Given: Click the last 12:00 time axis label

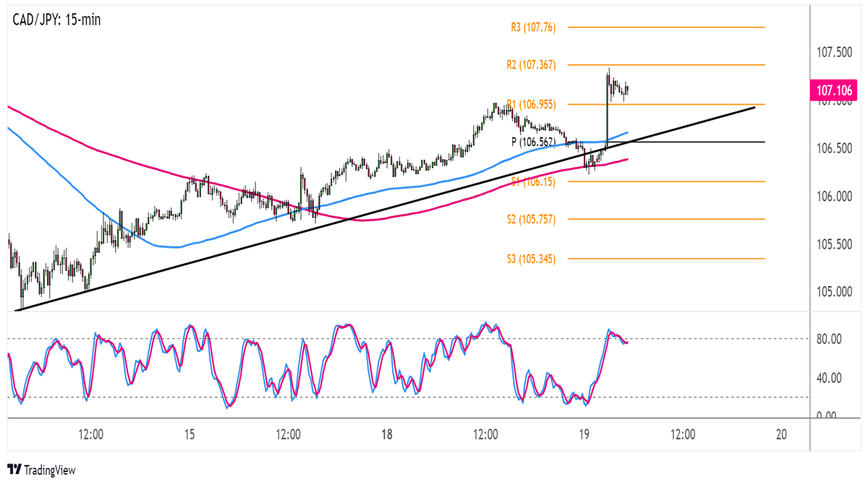Looking at the screenshot, I should point(683,435).
